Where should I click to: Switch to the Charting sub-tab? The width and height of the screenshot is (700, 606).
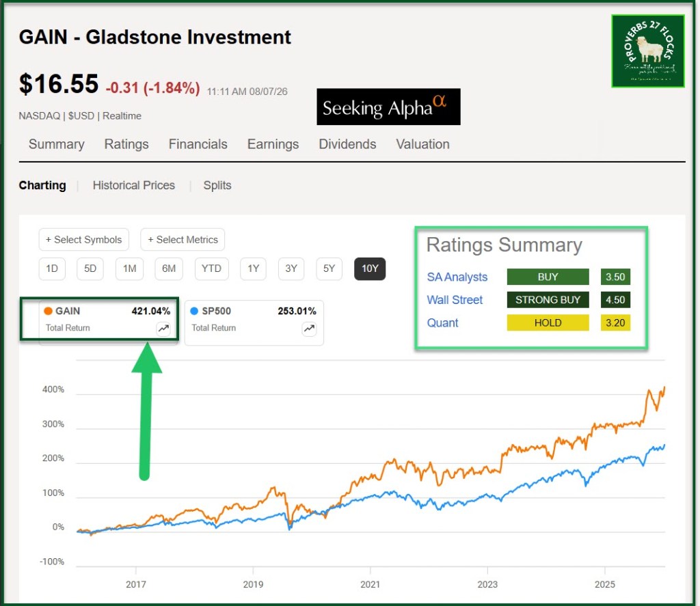tap(42, 185)
